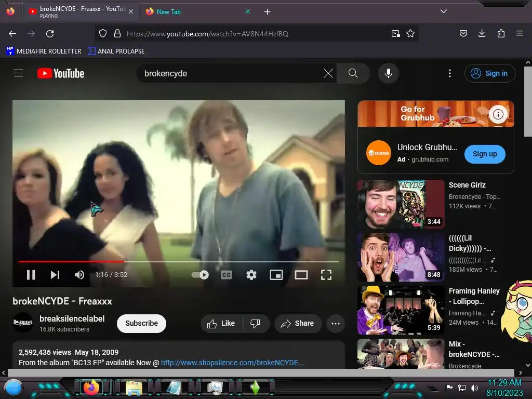Switch to theater mode

click(x=301, y=275)
